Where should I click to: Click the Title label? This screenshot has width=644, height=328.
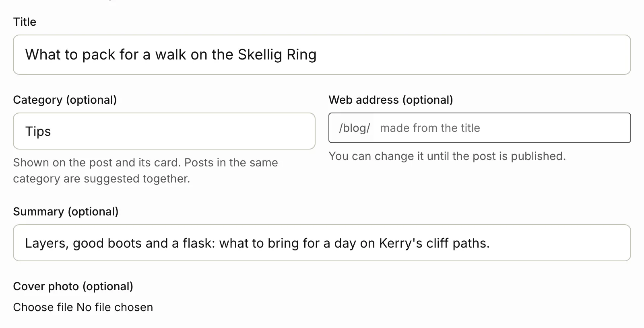[x=25, y=22]
